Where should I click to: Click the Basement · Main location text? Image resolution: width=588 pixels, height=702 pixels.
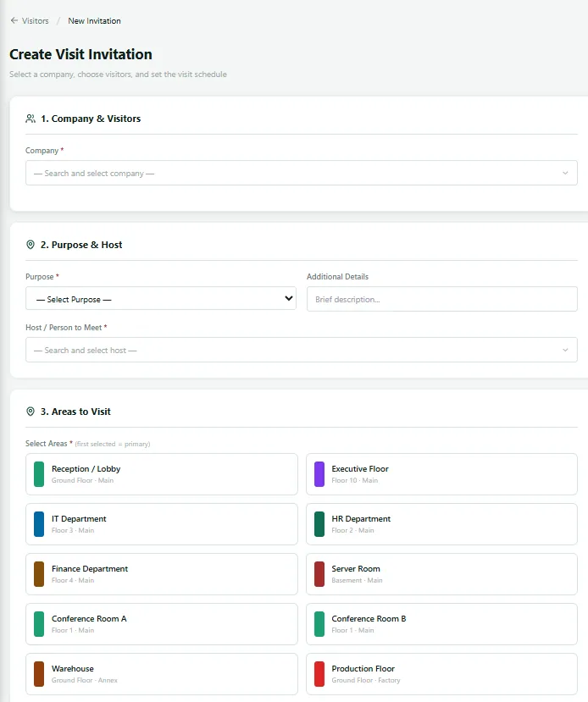tap(357, 580)
